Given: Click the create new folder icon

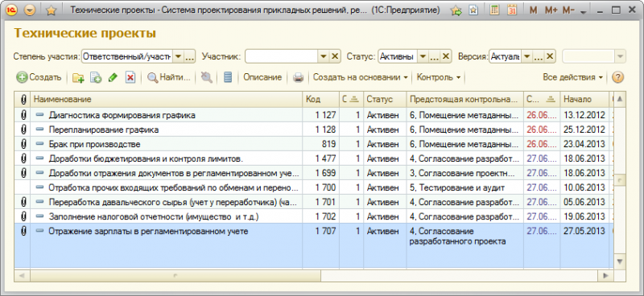Looking at the screenshot, I should (78, 77).
